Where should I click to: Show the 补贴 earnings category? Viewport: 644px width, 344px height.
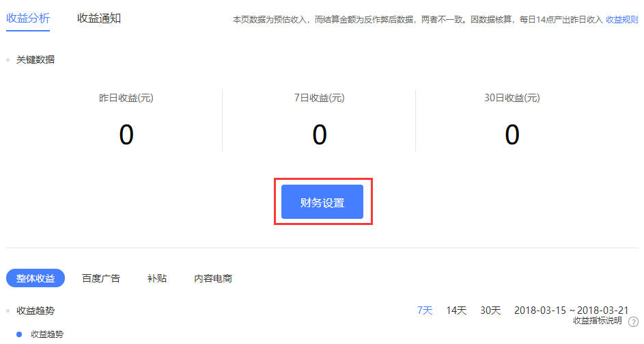(156, 278)
